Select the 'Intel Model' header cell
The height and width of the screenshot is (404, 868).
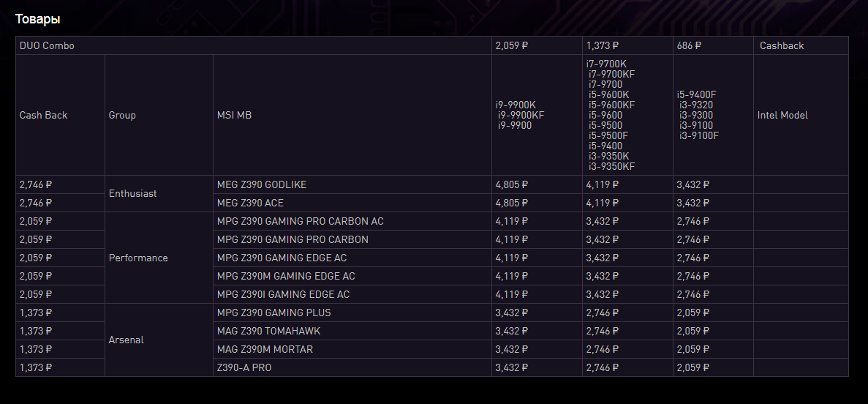click(x=801, y=115)
